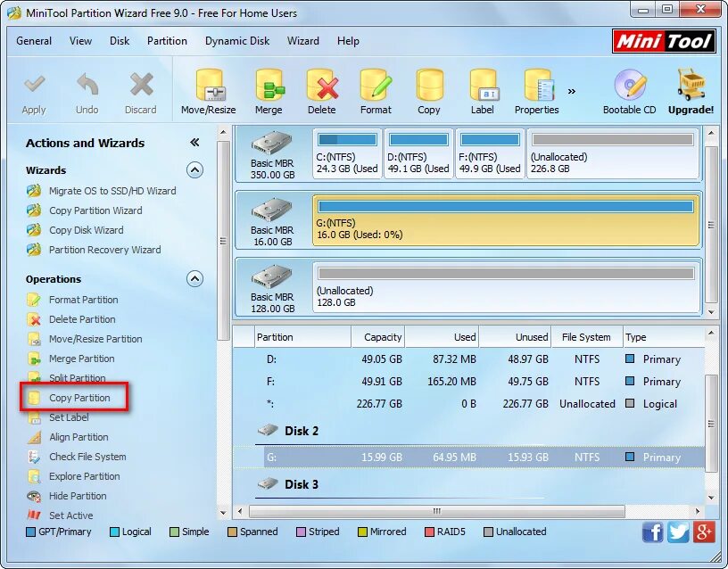
Task: Click Format Partition operation
Action: [x=84, y=300]
